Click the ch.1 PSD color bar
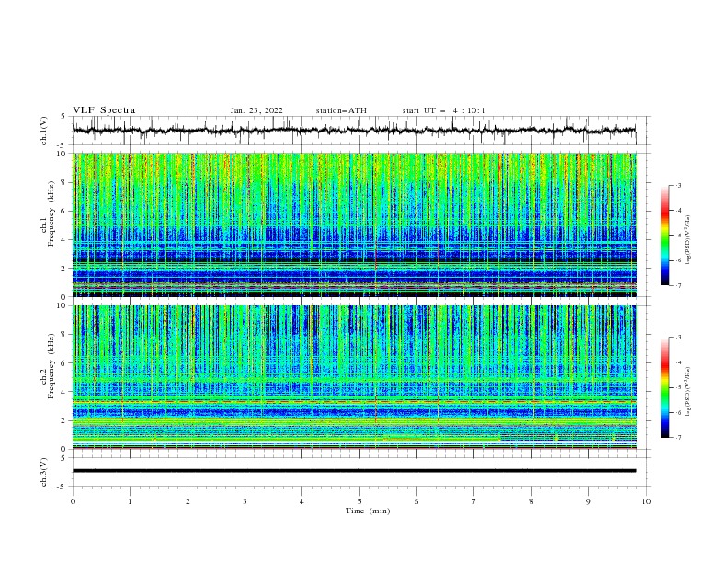Screen dimensions: 728x563 [x=665, y=236]
